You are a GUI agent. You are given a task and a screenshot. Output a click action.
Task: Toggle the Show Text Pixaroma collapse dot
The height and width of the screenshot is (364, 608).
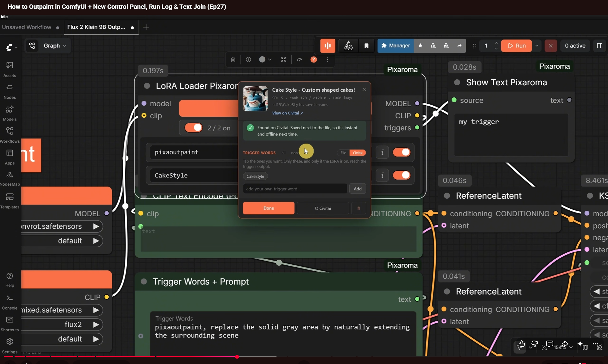pyautogui.click(x=457, y=82)
